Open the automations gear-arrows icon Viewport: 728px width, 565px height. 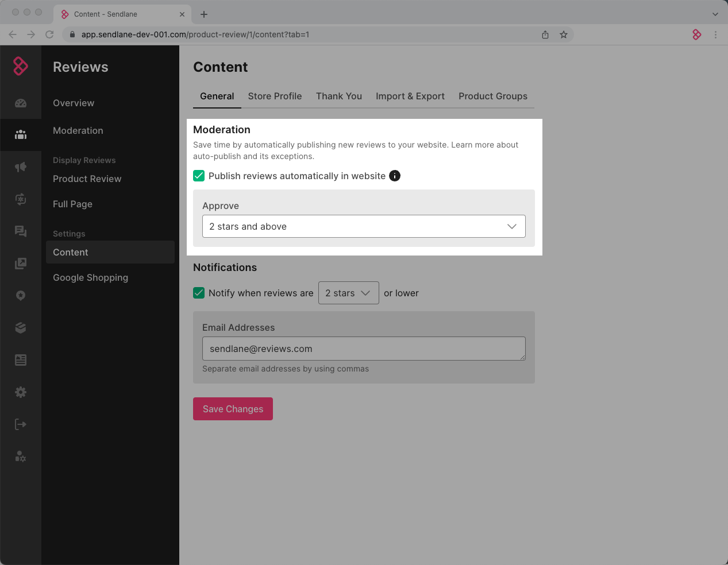point(21,199)
